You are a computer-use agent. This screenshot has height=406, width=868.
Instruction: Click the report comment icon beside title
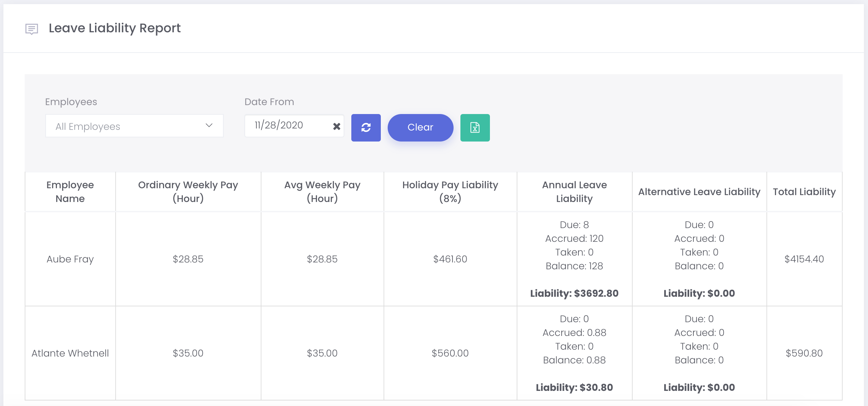(x=32, y=29)
